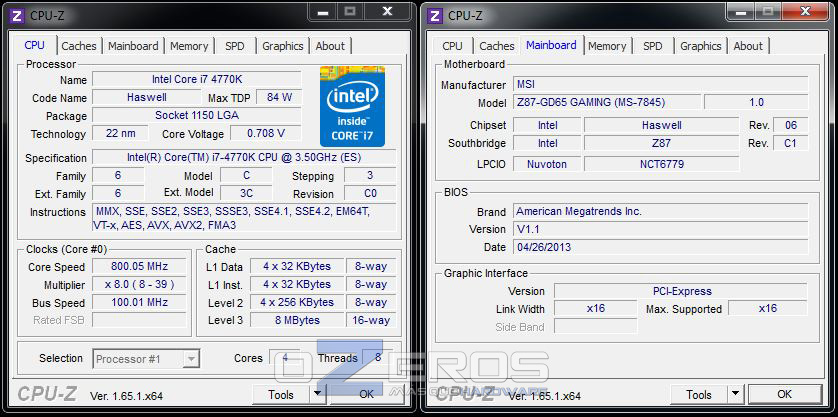
Task: Click the model revision 1.0 field
Action: click(x=756, y=102)
